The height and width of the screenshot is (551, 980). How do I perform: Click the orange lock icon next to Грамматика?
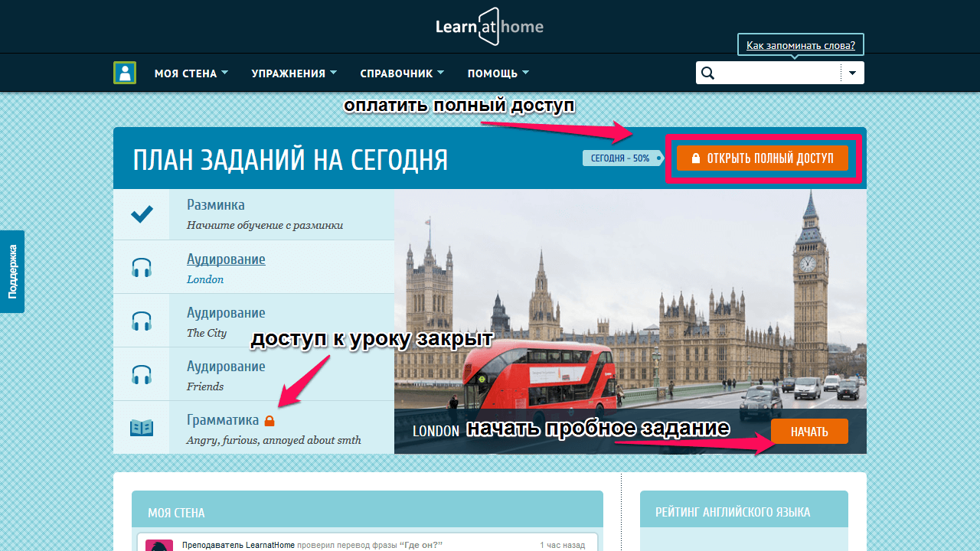269,420
